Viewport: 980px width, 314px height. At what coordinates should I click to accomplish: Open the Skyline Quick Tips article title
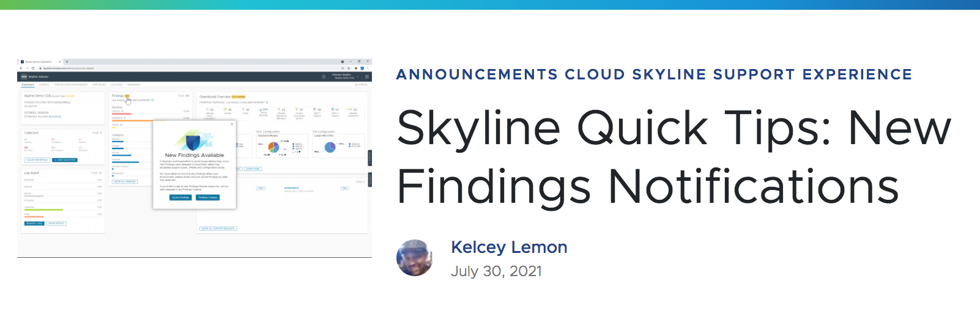coord(674,156)
